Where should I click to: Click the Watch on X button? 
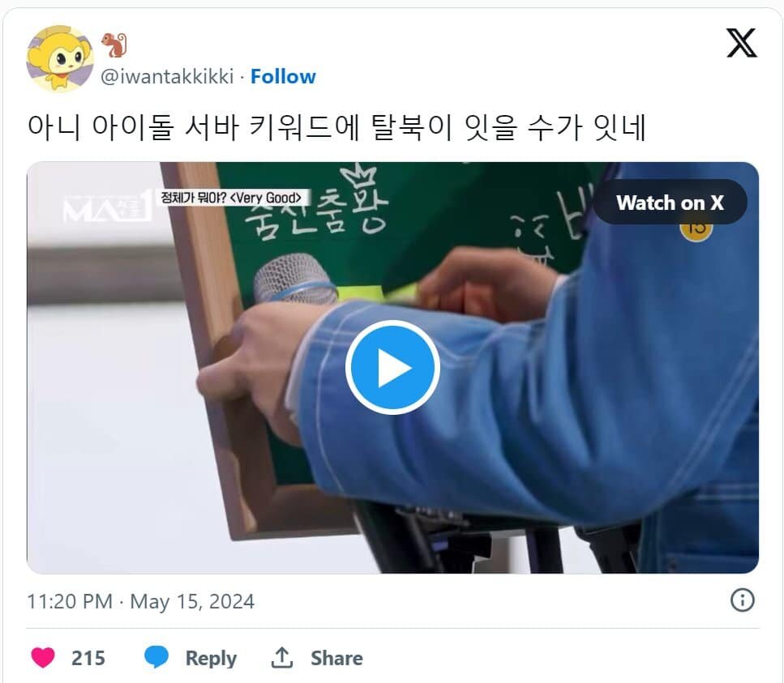[670, 203]
